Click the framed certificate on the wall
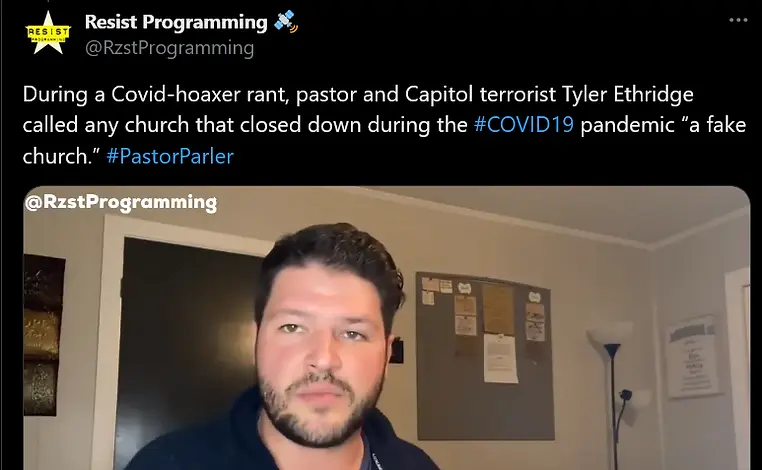 tap(693, 357)
